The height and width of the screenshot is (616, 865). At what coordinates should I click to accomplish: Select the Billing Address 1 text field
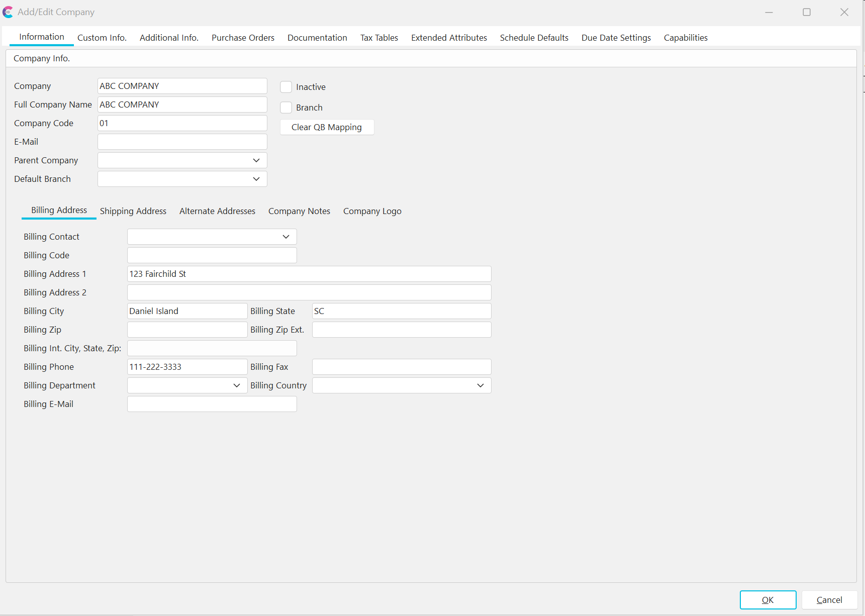click(309, 274)
